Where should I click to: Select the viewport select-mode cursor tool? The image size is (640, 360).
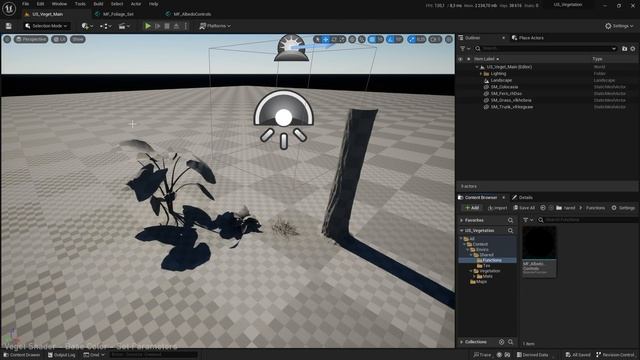(x=318, y=39)
